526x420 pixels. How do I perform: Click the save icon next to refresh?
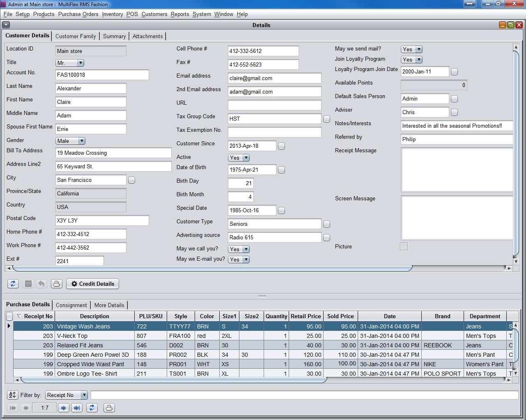pyautogui.click(x=27, y=283)
